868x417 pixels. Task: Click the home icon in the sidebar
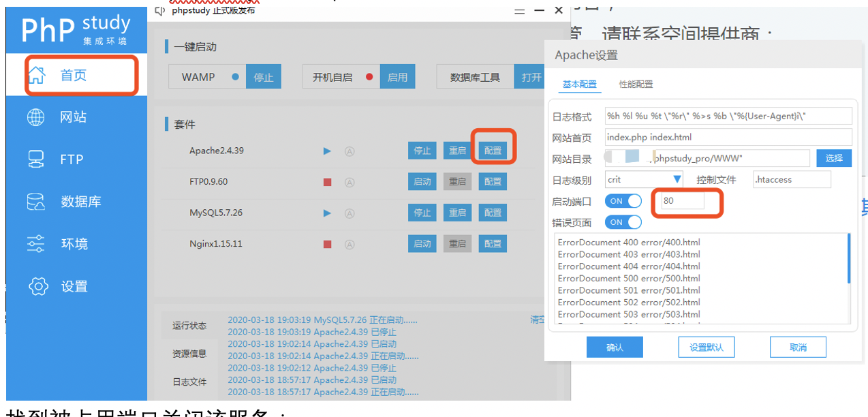click(39, 75)
